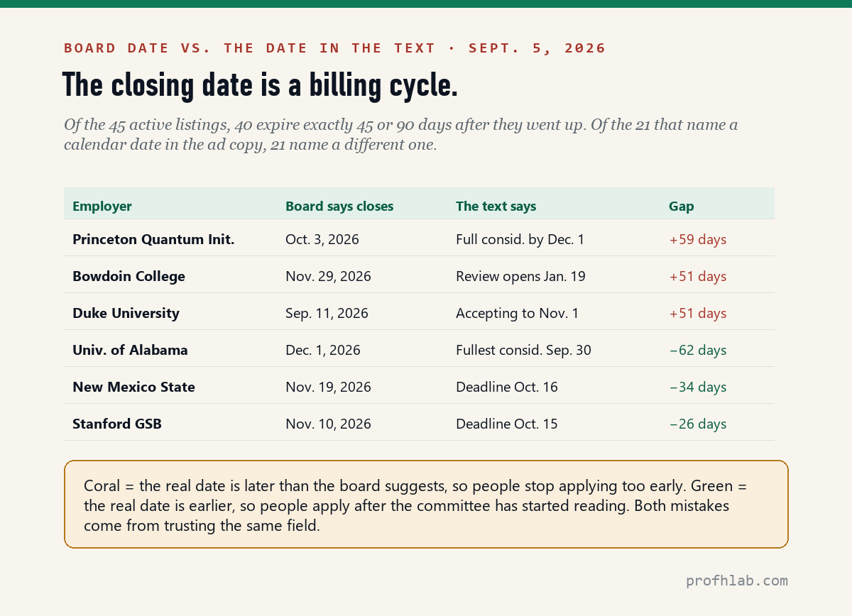Select 'Princeton Quantum Init.' employer cell
Image resolution: width=852 pixels, height=616 pixels.
pos(153,239)
